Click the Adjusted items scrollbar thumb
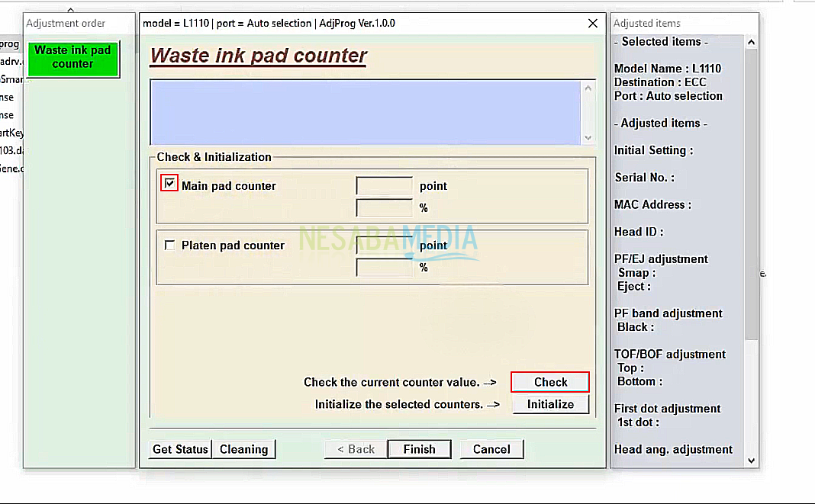The width and height of the screenshot is (815, 504). pos(751,191)
